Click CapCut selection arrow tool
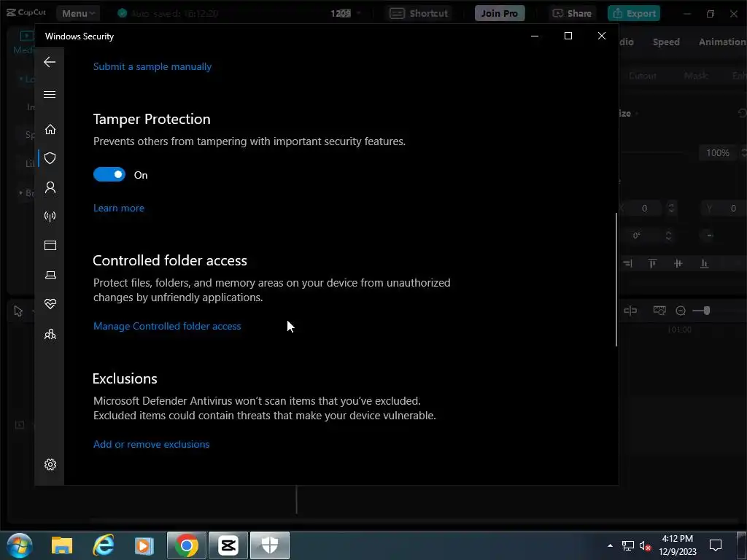 tap(18, 311)
